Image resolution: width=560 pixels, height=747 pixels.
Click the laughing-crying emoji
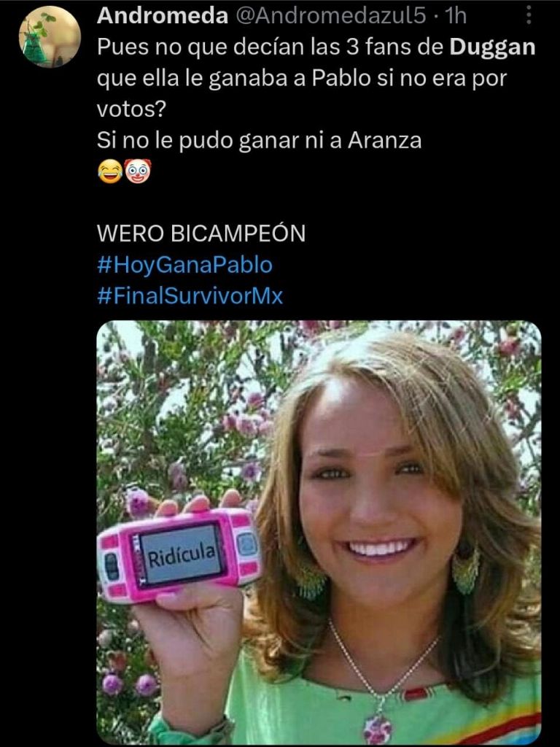pyautogui.click(x=109, y=172)
